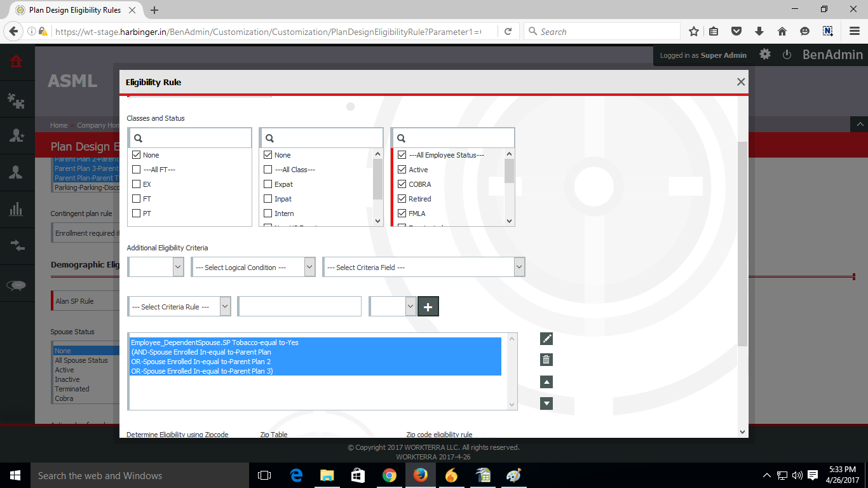
Task: Click the trash delete criteria icon
Action: (x=546, y=360)
